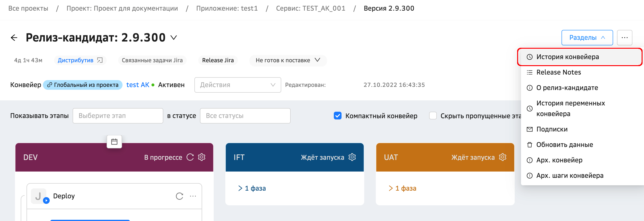The height and width of the screenshot is (221, 644).
Task: Open the Deploy step three-dot menu
Action: point(193,196)
